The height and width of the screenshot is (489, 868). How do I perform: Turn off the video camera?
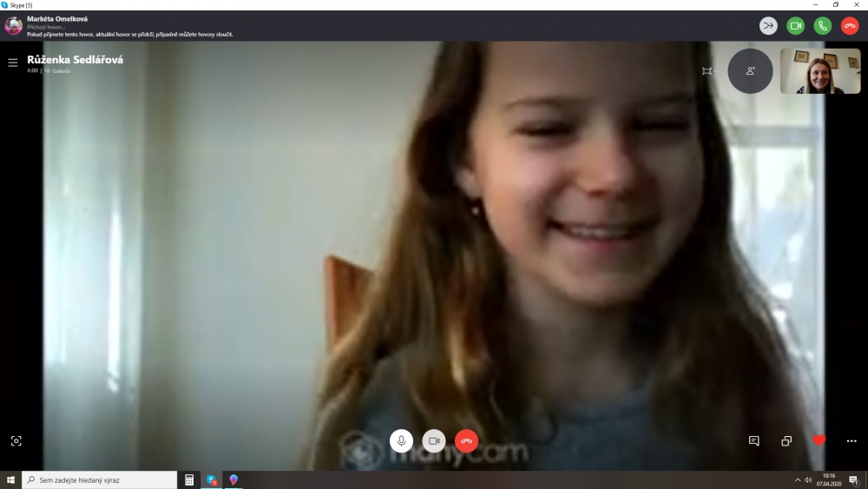coord(434,441)
